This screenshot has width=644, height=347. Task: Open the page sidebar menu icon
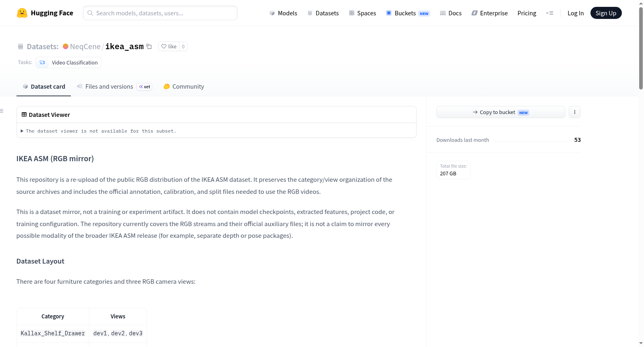[x=2, y=111]
